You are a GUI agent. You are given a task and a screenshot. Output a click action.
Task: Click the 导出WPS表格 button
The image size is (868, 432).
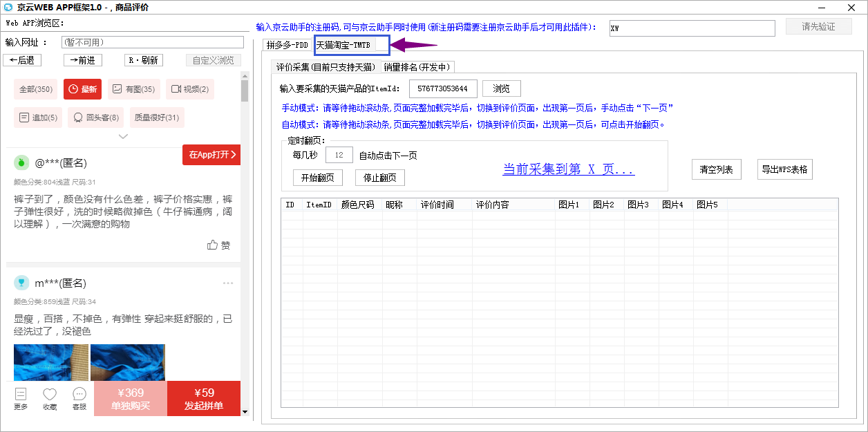[784, 169]
